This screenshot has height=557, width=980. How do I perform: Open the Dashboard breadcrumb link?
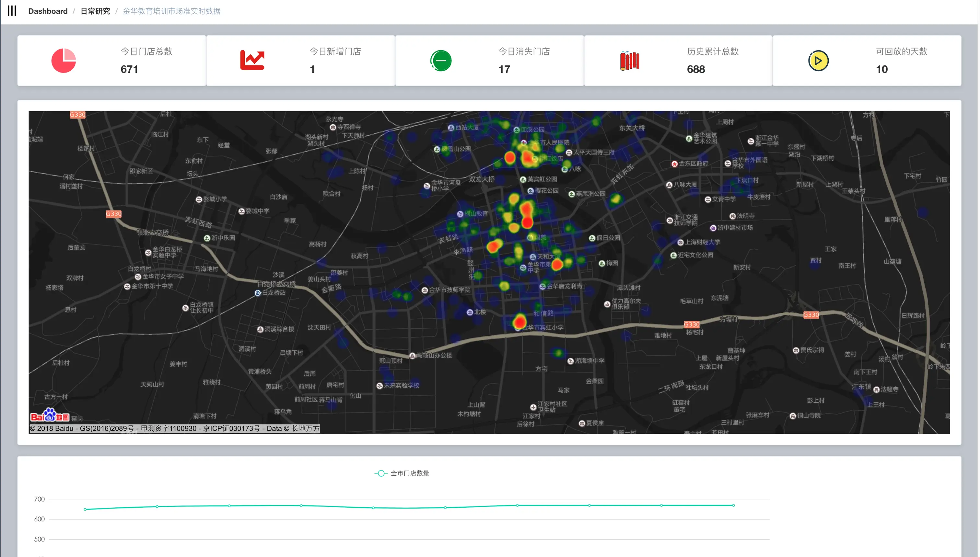click(48, 11)
